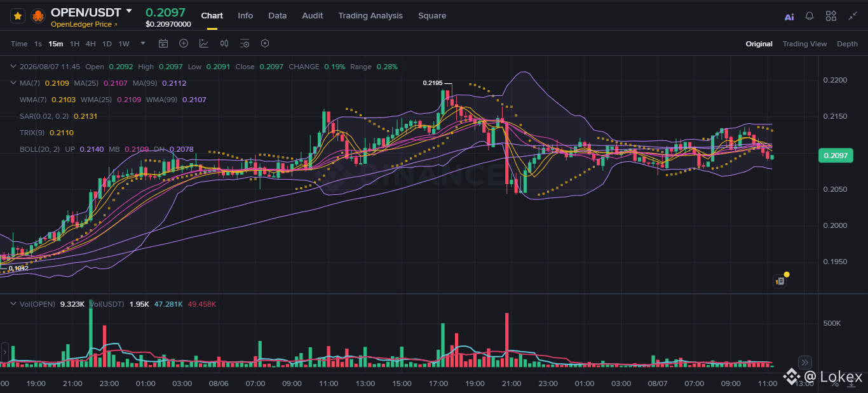Open the OpenLedger Price link
The height and width of the screenshot is (393, 868).
tap(85, 24)
